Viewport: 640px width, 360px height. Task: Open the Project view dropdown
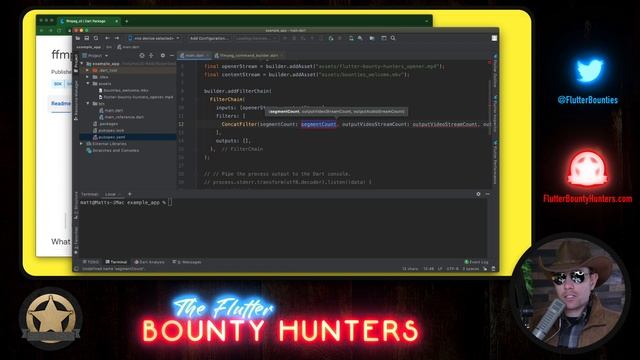pyautogui.click(x=96, y=56)
